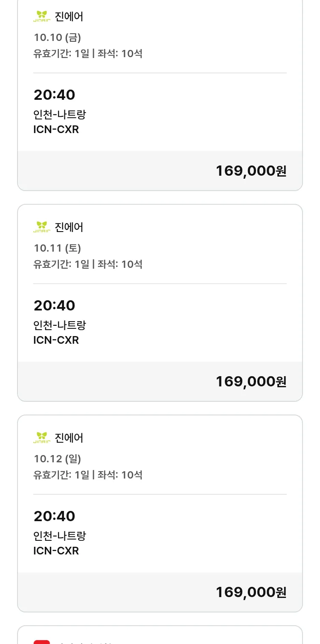Open the ICN-CXR route code on the 10.11 card
Image resolution: width=320 pixels, height=644 pixels.
click(56, 340)
